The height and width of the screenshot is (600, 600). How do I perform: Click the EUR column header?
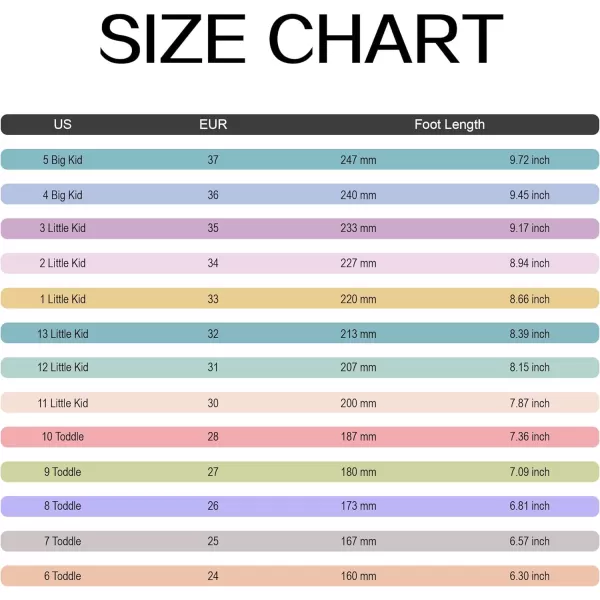coord(213,125)
